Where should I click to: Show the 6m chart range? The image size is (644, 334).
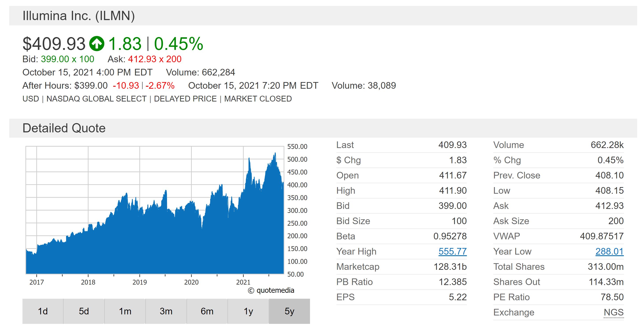(207, 311)
